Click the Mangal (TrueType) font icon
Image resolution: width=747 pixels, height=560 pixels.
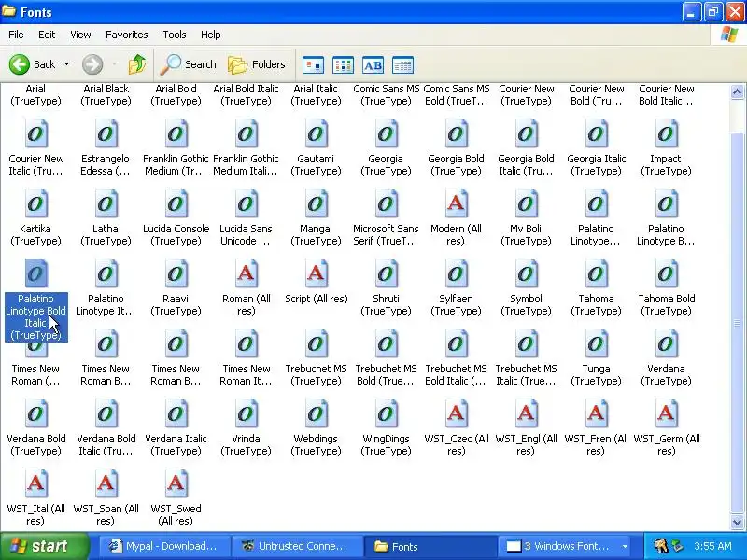click(x=316, y=203)
